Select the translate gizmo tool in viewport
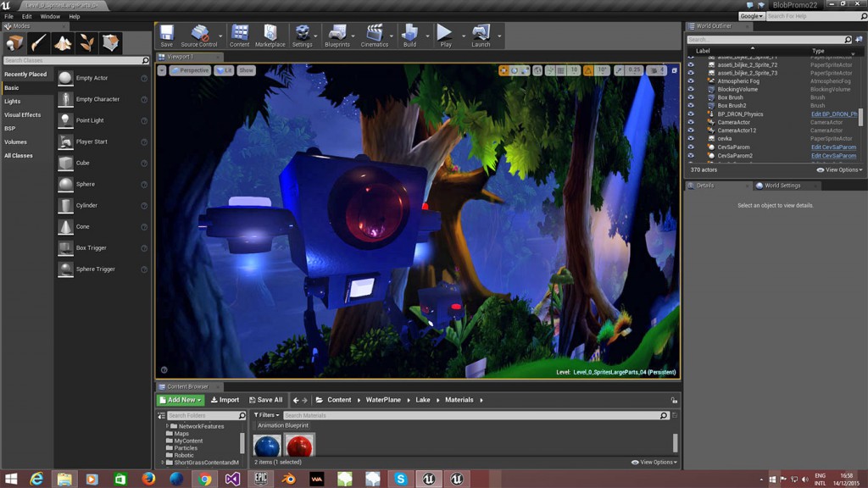Viewport: 868px width, 488px height. point(504,70)
